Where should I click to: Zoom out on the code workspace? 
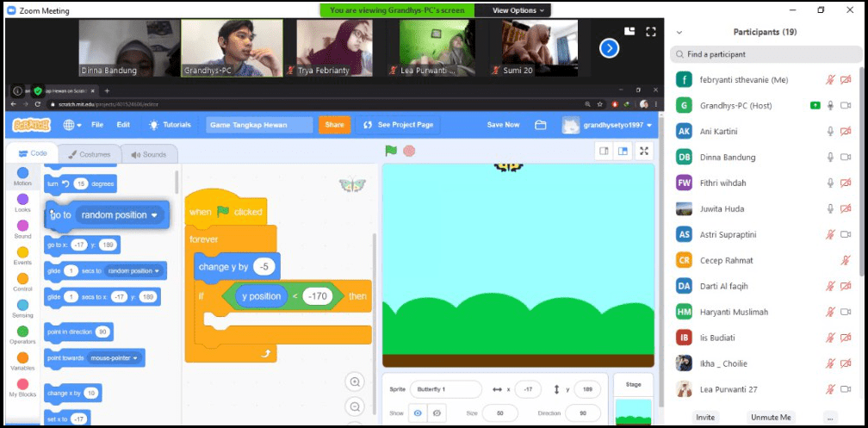click(355, 406)
